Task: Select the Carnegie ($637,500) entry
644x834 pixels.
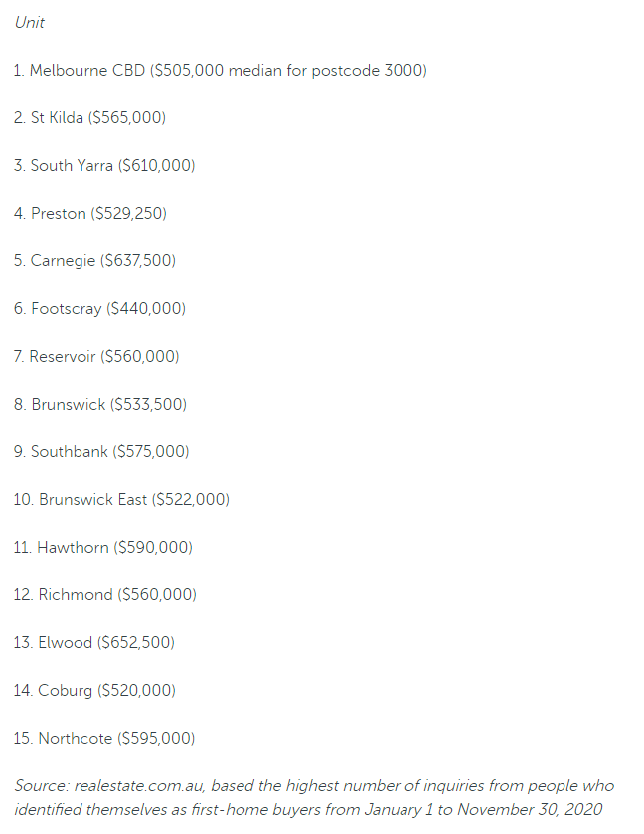Action: tap(94, 260)
